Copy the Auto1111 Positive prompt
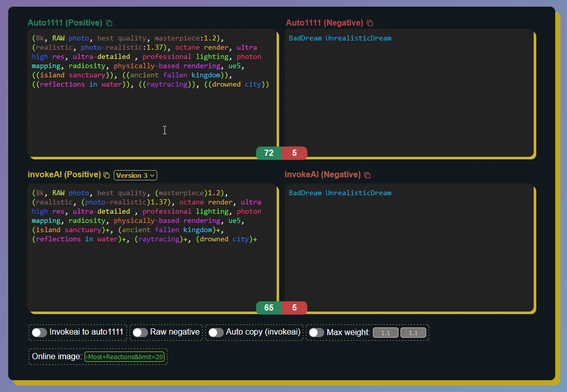This screenshot has height=392, width=567. click(x=109, y=23)
